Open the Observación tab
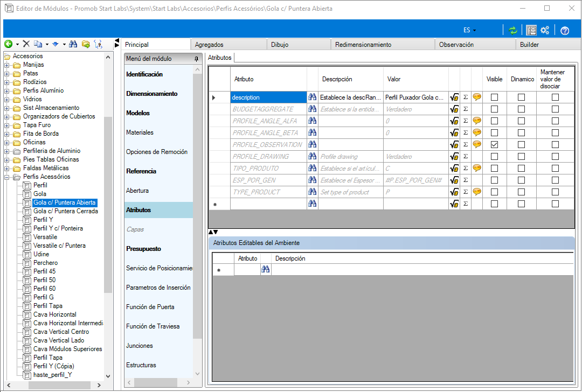This screenshot has height=392, width=582. coord(475,45)
